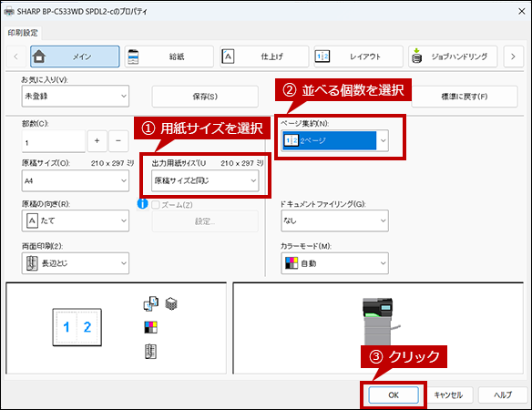The width and height of the screenshot is (532, 410).
Task: Switch to the レイアウト tab
Action: click(358, 56)
